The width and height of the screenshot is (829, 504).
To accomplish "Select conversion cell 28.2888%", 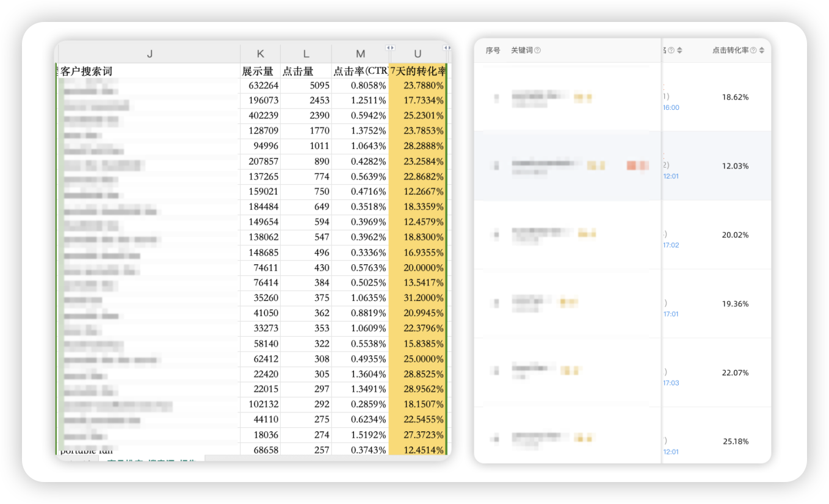I will tap(418, 146).
